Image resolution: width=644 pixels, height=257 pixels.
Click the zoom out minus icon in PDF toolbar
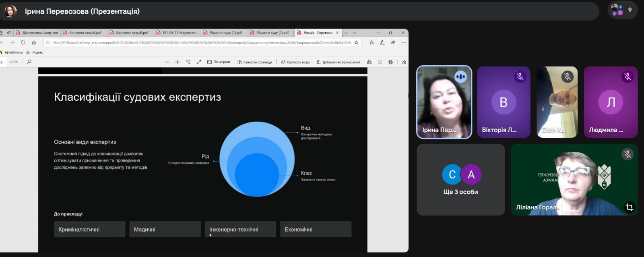click(167, 62)
